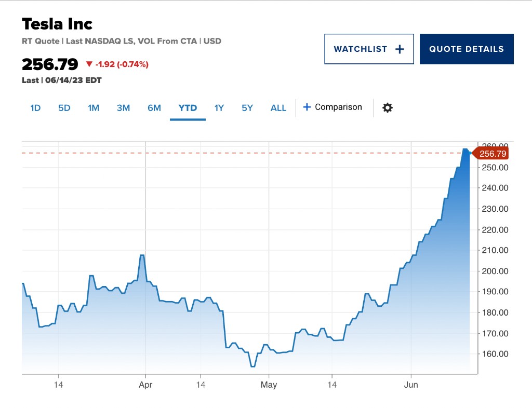This screenshot has width=532, height=408.
Task: Click the Apr label on x-axis
Action: coord(145,385)
